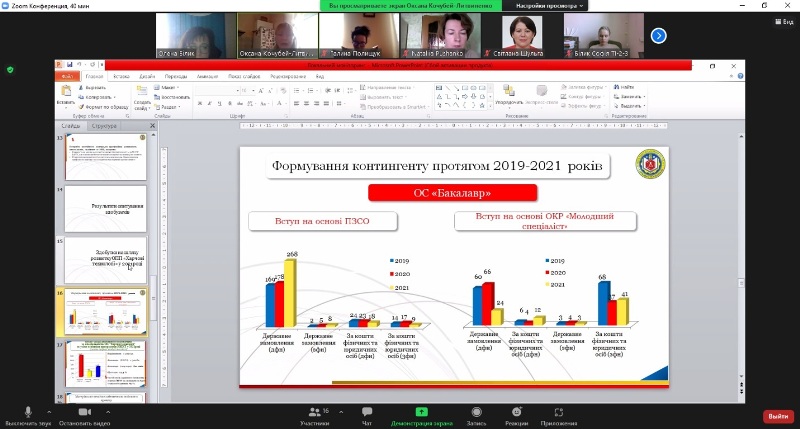
Task: Open Реакции reactions menu
Action: pyautogui.click(x=516, y=416)
